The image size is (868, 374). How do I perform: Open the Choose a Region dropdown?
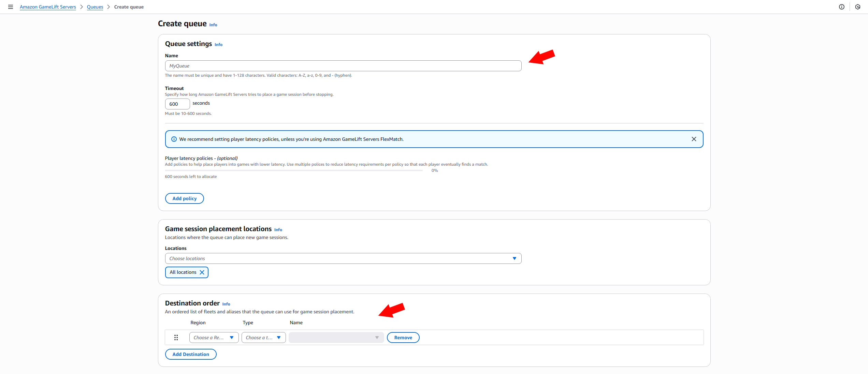214,338
